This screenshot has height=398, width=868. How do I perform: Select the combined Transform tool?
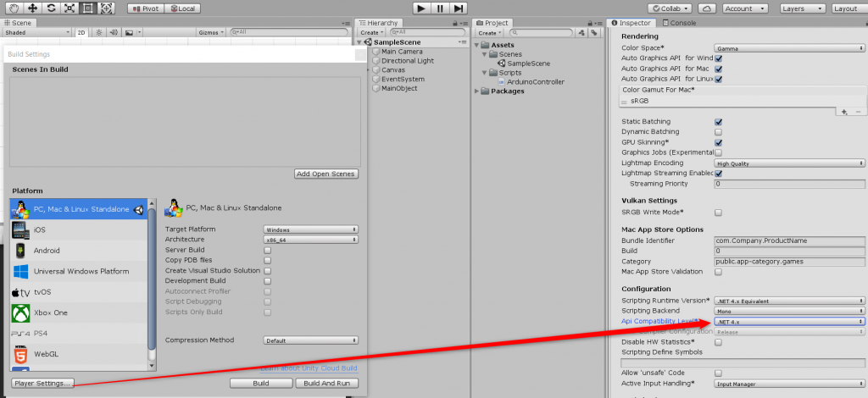click(x=106, y=8)
